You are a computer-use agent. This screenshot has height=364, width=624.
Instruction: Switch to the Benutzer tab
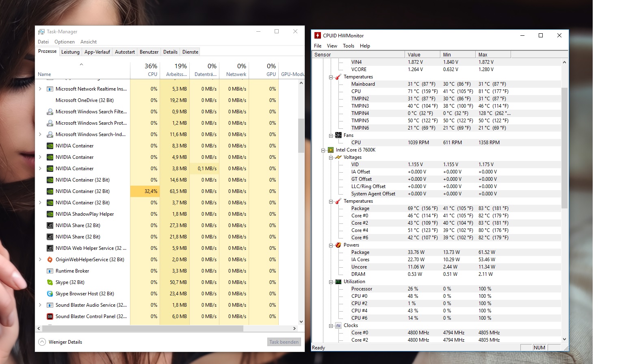coord(149,52)
